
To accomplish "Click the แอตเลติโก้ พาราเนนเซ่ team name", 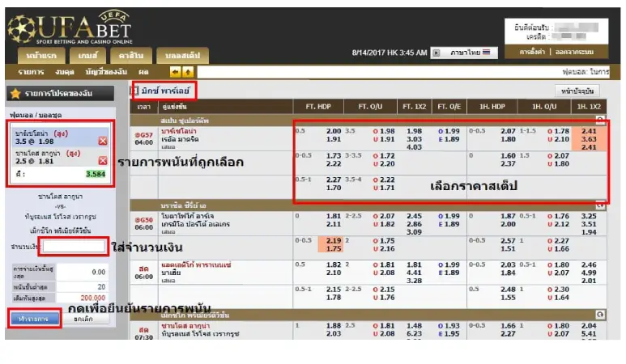I will 196,265.
